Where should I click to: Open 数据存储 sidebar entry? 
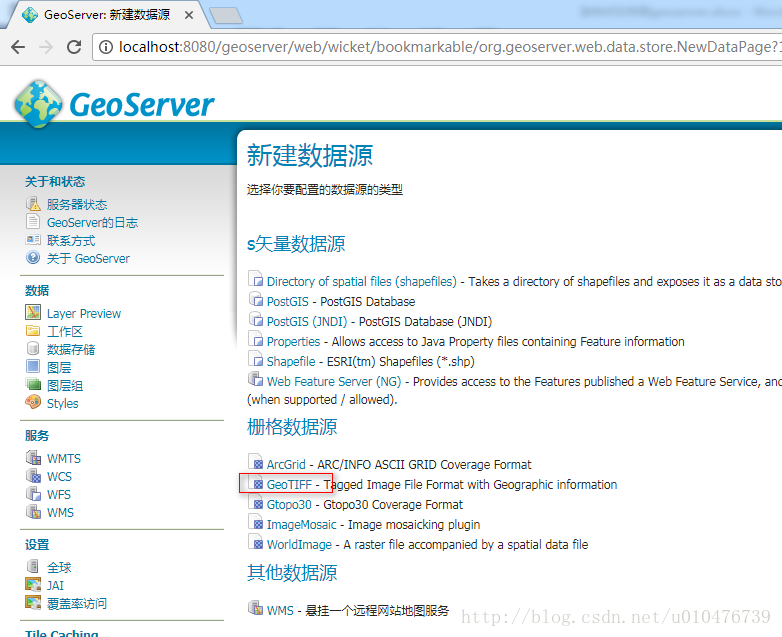pos(71,350)
